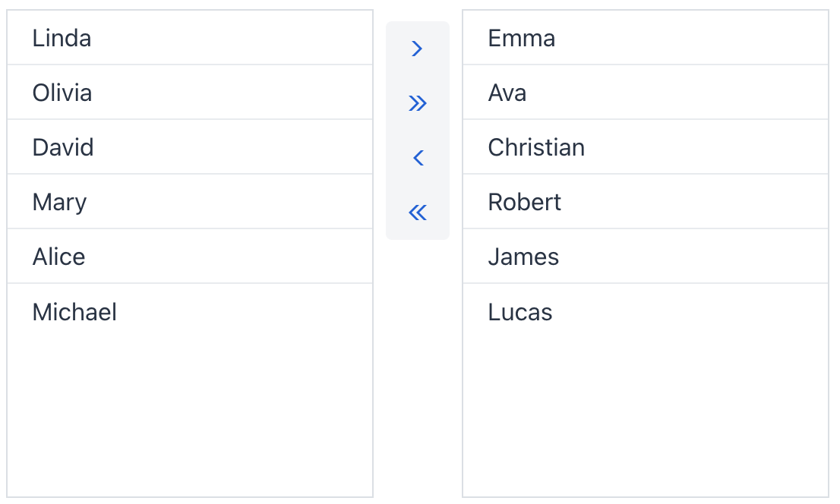Select Lucas in the right list
The height and width of the screenshot is (504, 840).
(x=520, y=312)
